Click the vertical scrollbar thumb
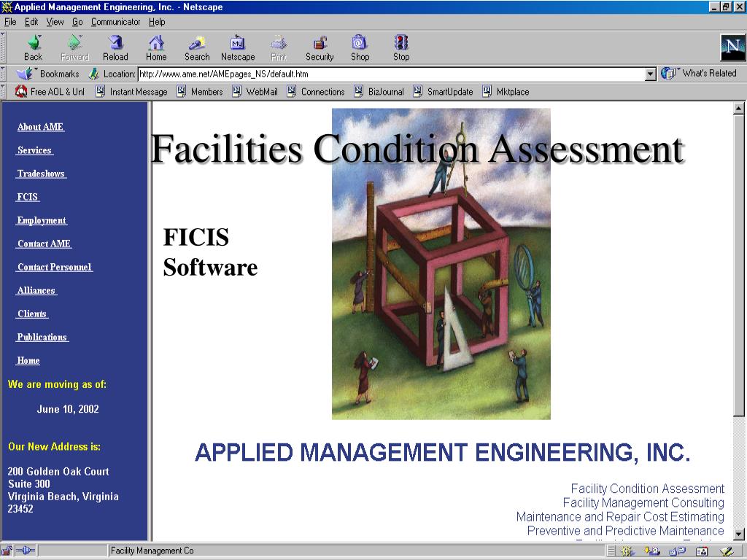Viewport: 747px width, 560px height. [x=738, y=265]
